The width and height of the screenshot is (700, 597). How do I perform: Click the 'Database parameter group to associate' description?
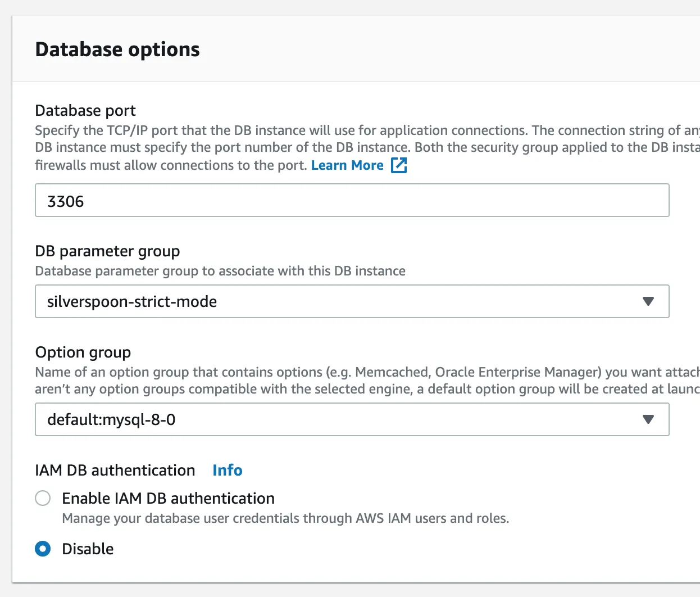pyautogui.click(x=220, y=271)
